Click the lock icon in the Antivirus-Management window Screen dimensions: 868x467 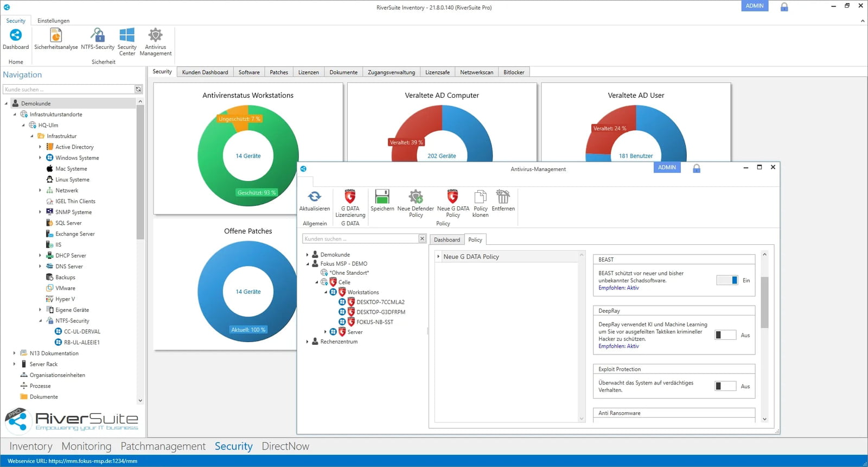697,168
